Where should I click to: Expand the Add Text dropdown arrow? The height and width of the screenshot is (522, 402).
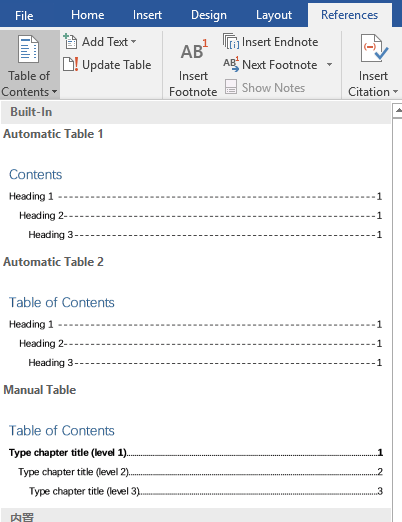134,42
